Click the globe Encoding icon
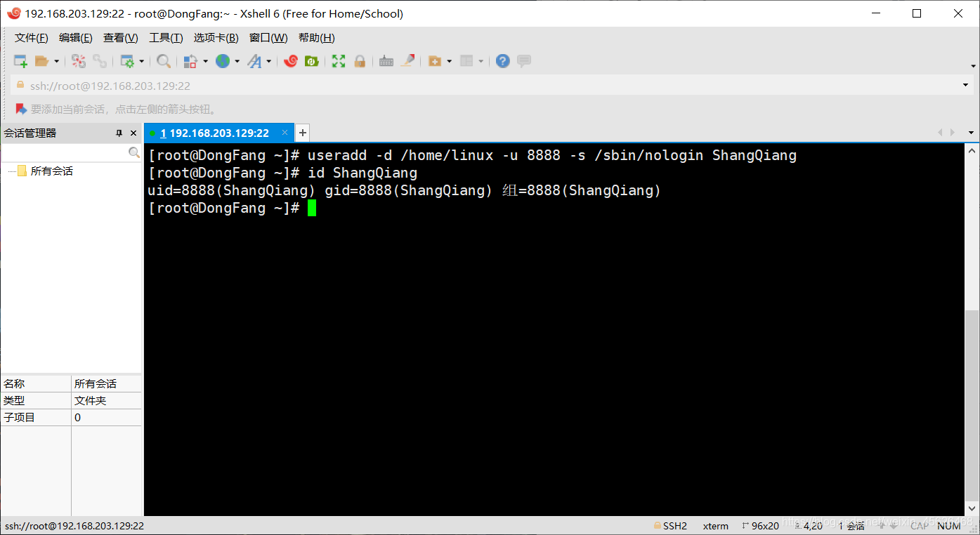This screenshot has width=980, height=535. pos(223,61)
